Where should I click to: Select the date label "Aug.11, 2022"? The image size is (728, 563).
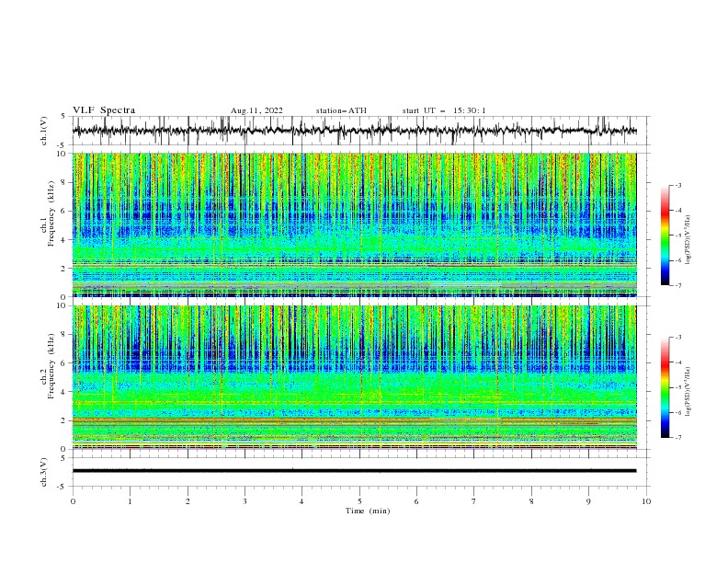coord(256,110)
